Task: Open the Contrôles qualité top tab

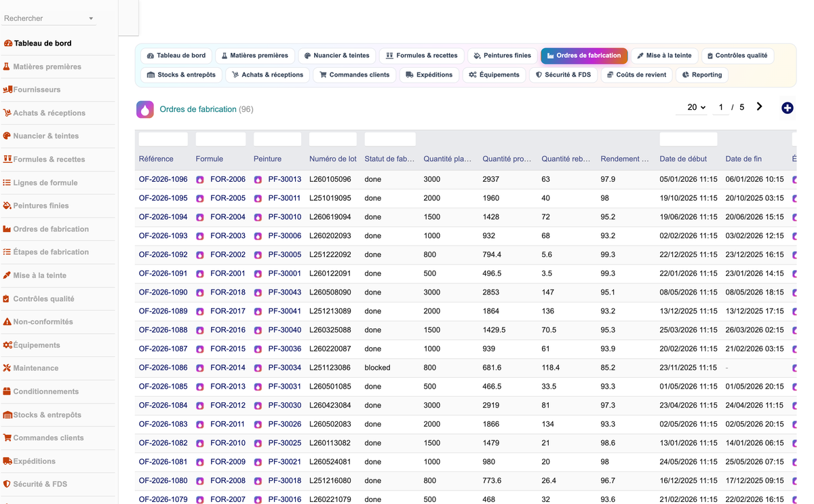Action: (737, 56)
